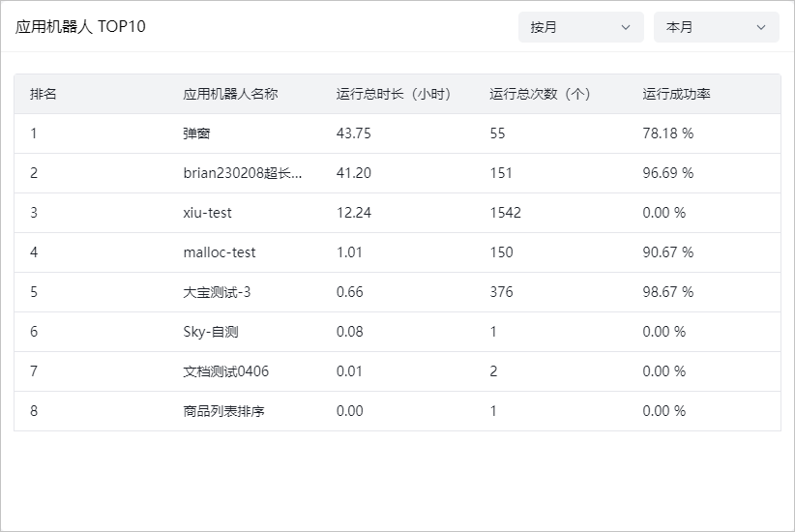Open the 本月 time range dropdown

tap(716, 27)
